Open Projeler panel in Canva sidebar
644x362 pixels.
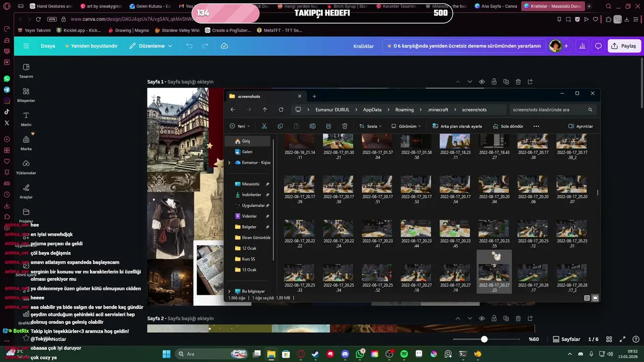(26, 216)
